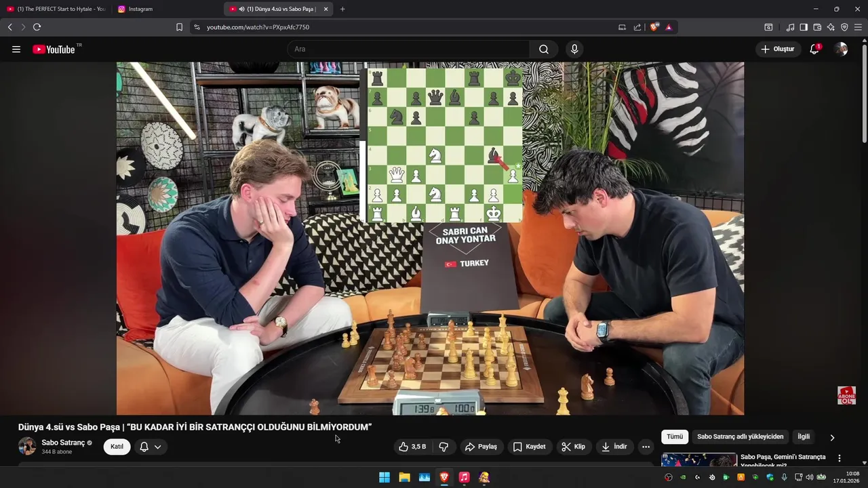868x488 pixels.
Task: Save video with Kaydet button
Action: pyautogui.click(x=529, y=447)
